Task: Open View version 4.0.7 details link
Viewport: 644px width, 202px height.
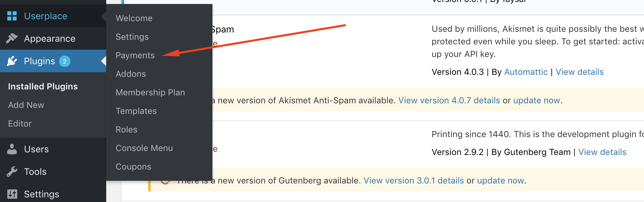Action: click(x=449, y=100)
